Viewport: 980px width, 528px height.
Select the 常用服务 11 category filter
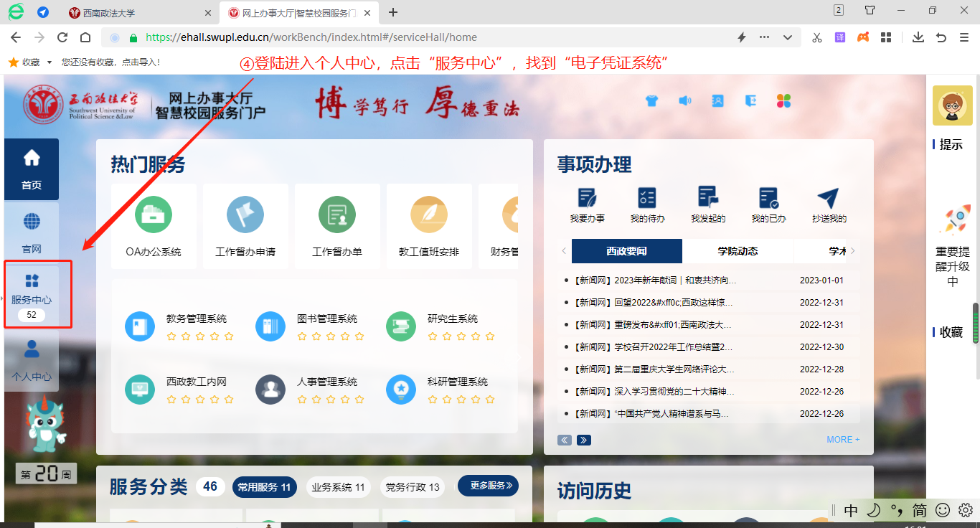pyautogui.click(x=264, y=487)
